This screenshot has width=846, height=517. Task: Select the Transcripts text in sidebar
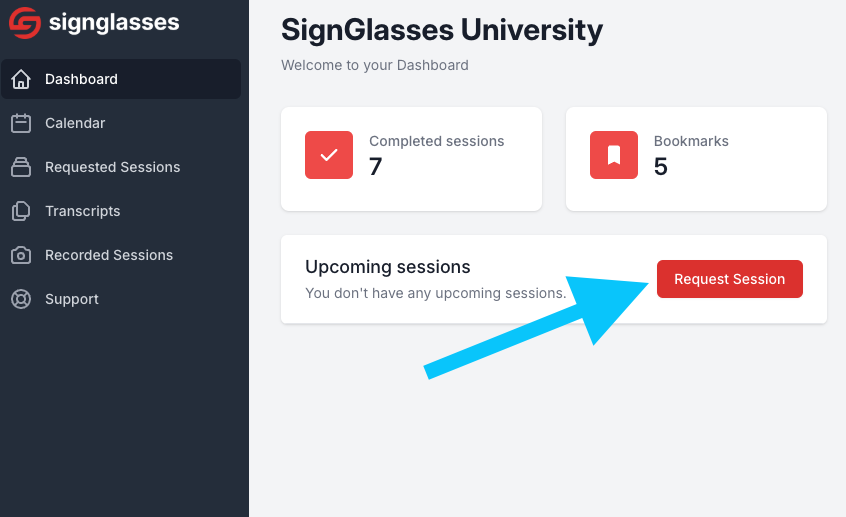(x=83, y=211)
